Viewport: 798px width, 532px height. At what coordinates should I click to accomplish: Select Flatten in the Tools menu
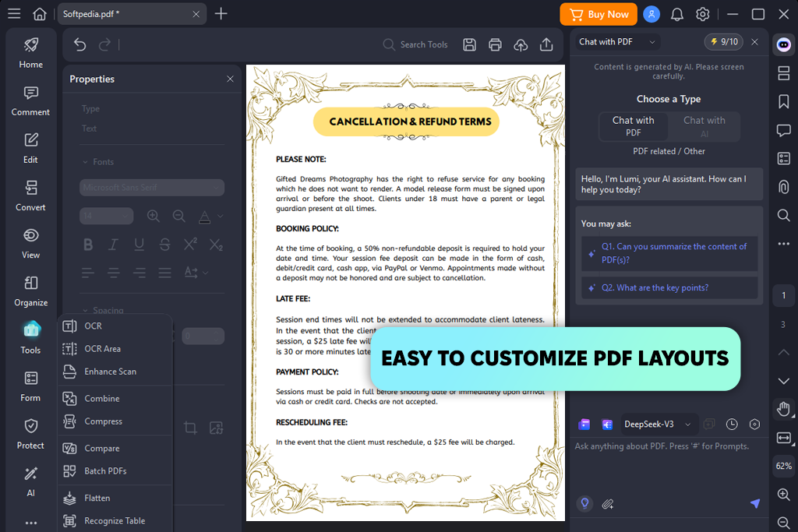point(115,499)
